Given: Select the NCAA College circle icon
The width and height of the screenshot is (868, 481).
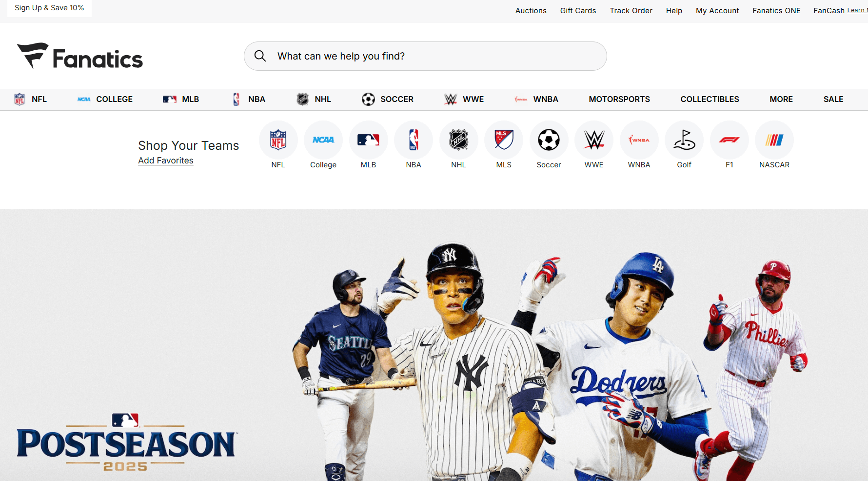Looking at the screenshot, I should point(323,140).
